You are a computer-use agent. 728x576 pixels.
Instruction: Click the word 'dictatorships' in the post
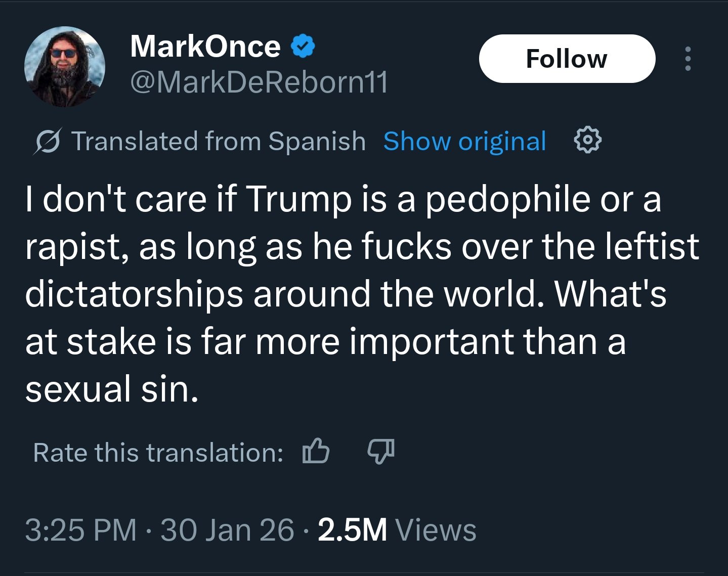pos(134,294)
